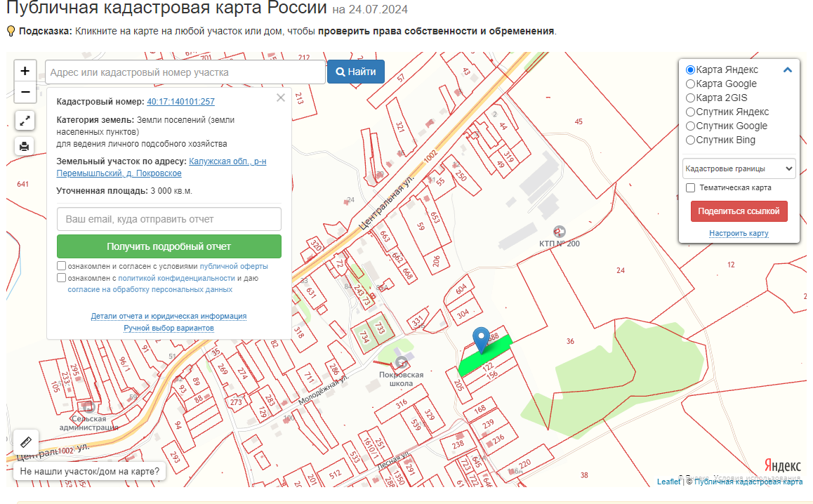The height and width of the screenshot is (504, 813).
Task: Click parcel labeled 36 on map
Action: point(570,341)
